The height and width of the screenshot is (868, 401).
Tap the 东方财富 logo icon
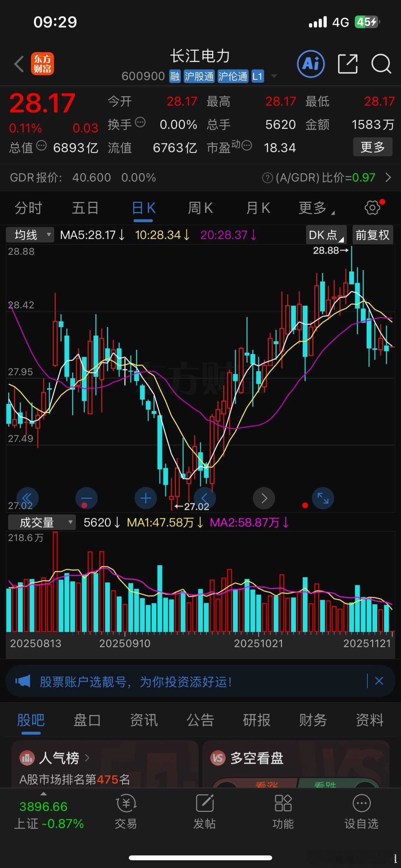tap(43, 64)
